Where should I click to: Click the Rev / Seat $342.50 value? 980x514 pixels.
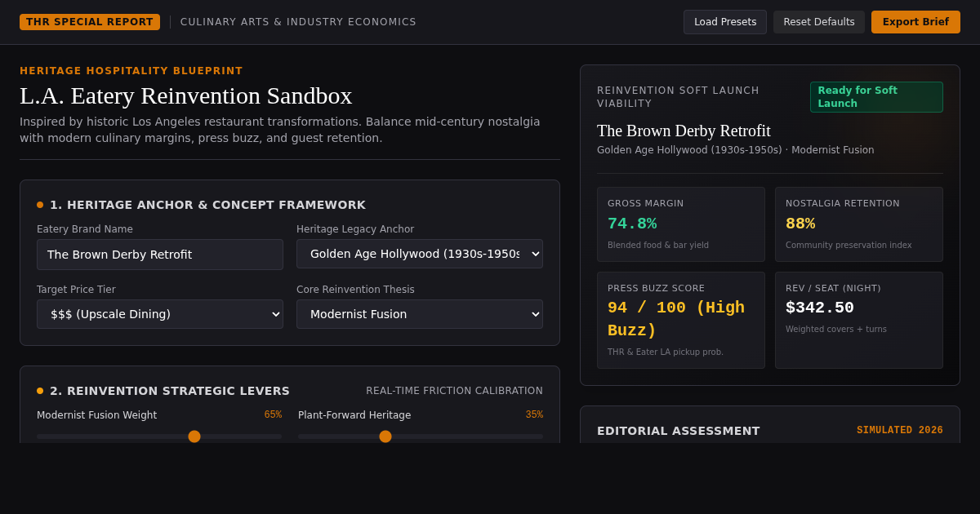click(x=820, y=308)
